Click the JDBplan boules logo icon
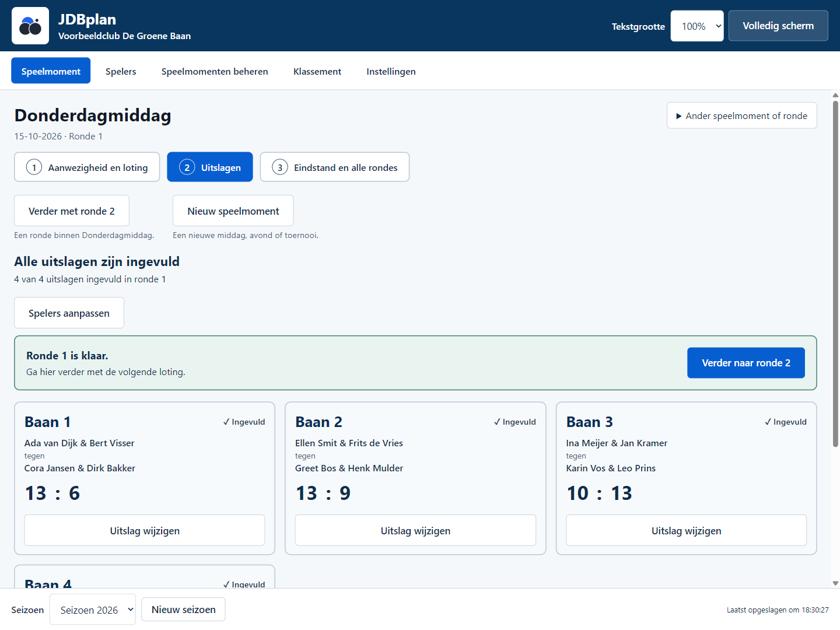The width and height of the screenshot is (840, 630). [30, 26]
